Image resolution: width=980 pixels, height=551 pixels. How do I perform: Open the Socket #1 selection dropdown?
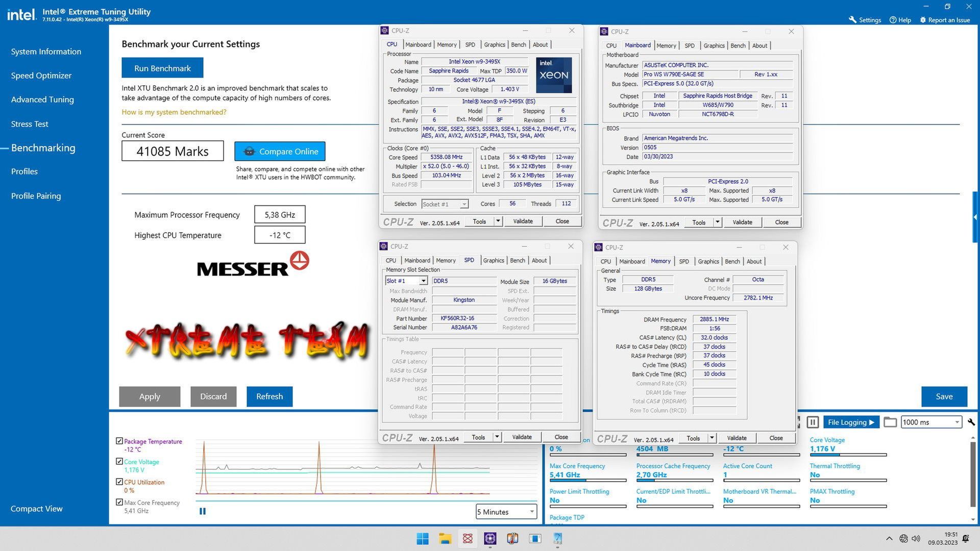point(445,204)
